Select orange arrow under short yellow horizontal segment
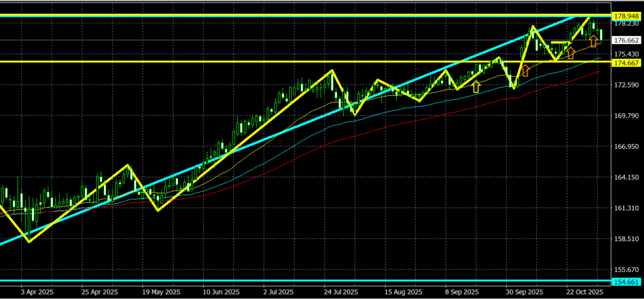Image resolution: width=644 pixels, height=299 pixels. click(x=570, y=54)
